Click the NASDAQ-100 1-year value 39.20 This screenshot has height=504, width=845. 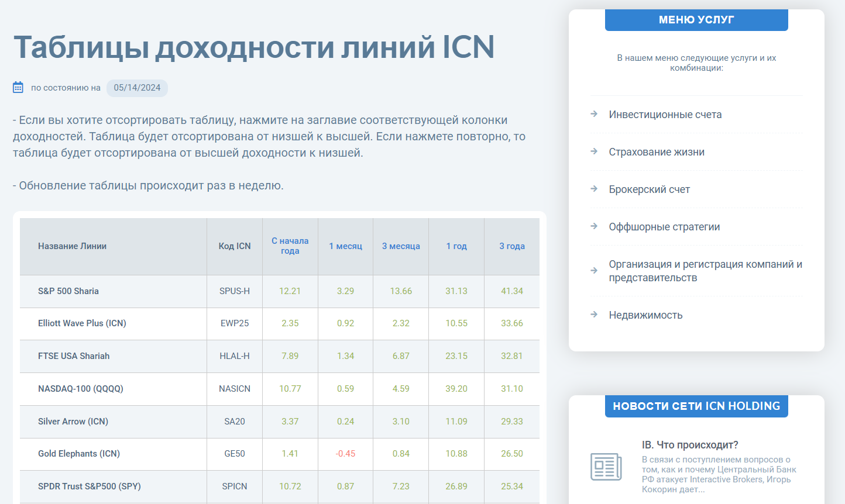click(x=456, y=389)
